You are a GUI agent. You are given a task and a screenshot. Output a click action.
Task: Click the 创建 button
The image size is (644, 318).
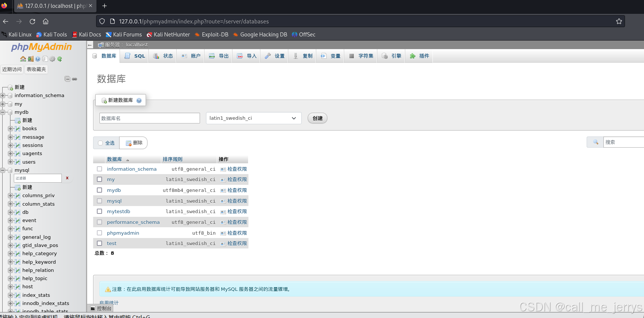(317, 118)
